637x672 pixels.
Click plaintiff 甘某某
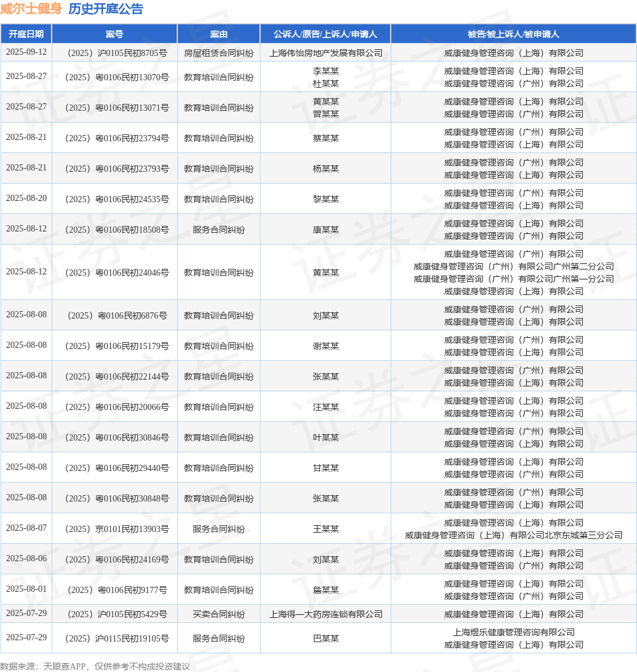[x=325, y=467]
